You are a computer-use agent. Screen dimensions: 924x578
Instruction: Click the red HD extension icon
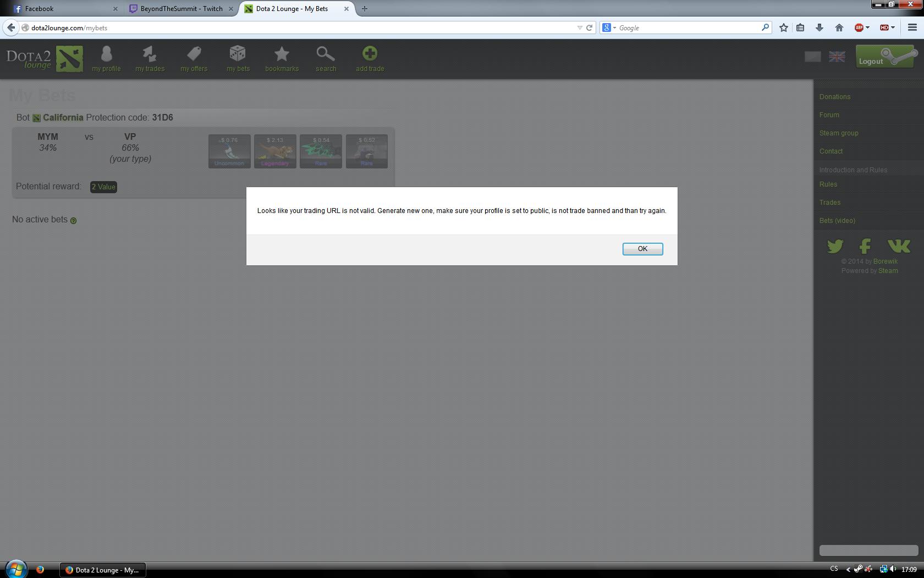coord(884,28)
